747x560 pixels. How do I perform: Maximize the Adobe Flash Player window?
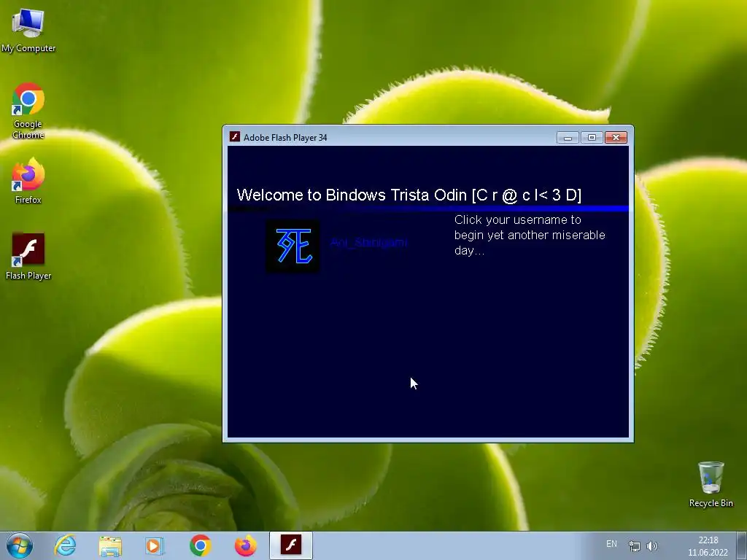point(592,138)
